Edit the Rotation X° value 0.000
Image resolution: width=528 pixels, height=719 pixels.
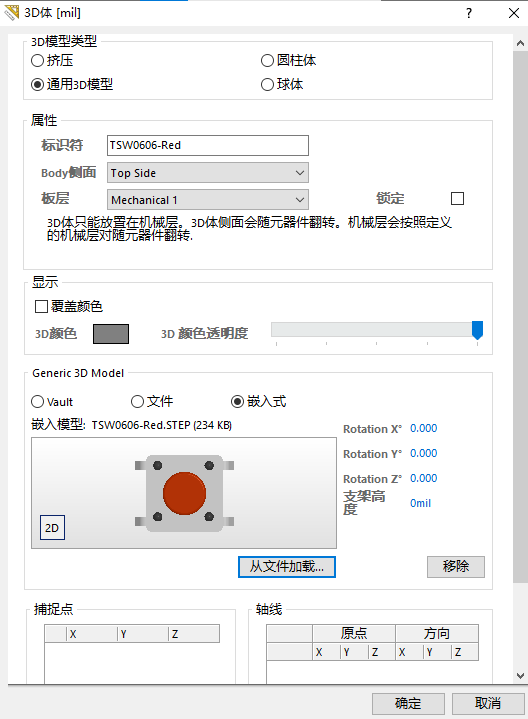(423, 428)
